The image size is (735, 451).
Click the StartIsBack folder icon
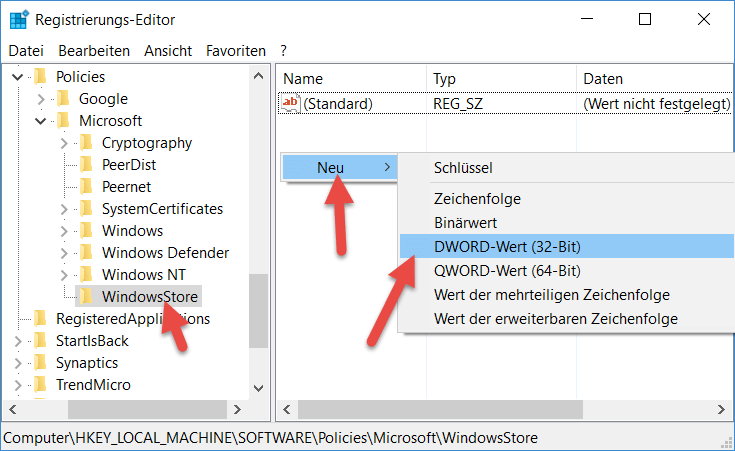pyautogui.click(x=40, y=341)
